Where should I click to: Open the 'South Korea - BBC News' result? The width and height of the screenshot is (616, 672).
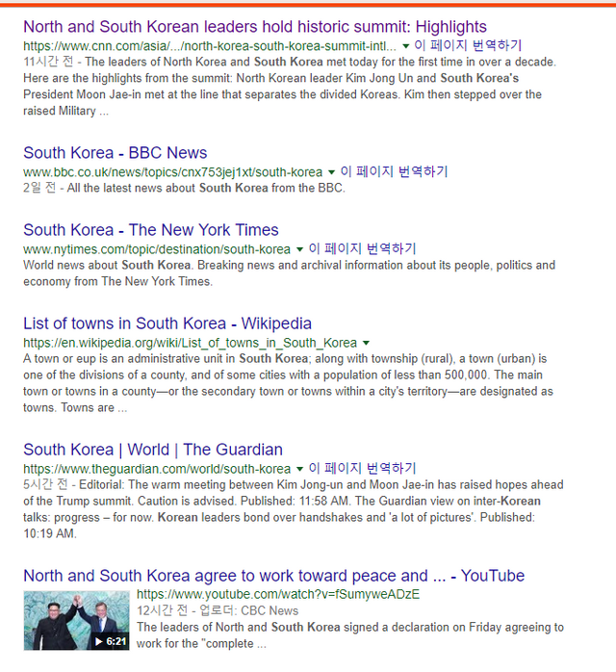(115, 153)
